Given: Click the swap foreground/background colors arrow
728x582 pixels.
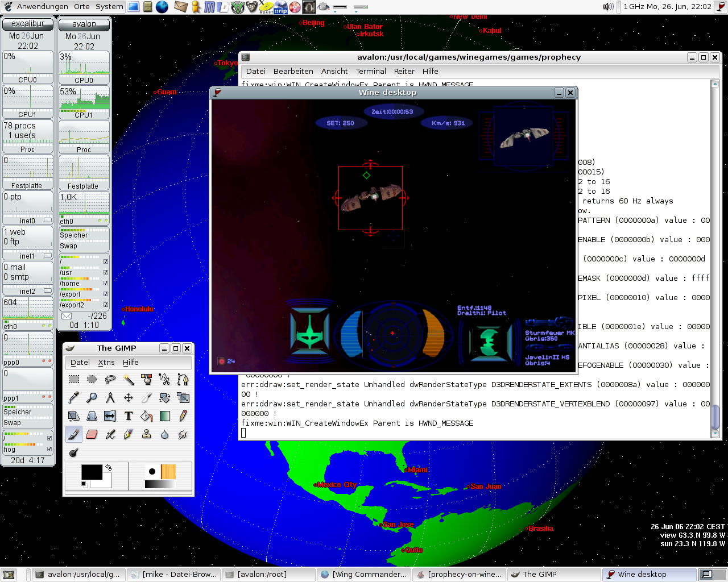Looking at the screenshot, I should 108,468.
